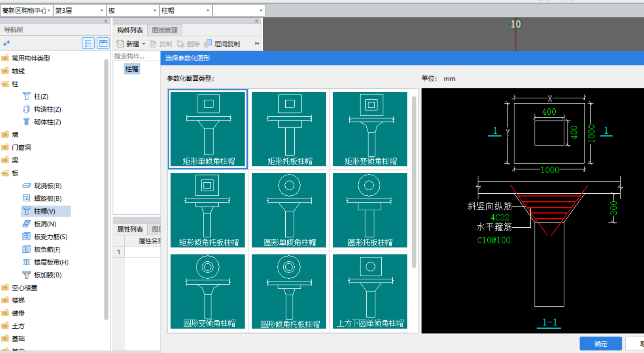This screenshot has width=644, height=353.
Task: Expand the 门窗洞 folder
Action: [5, 147]
